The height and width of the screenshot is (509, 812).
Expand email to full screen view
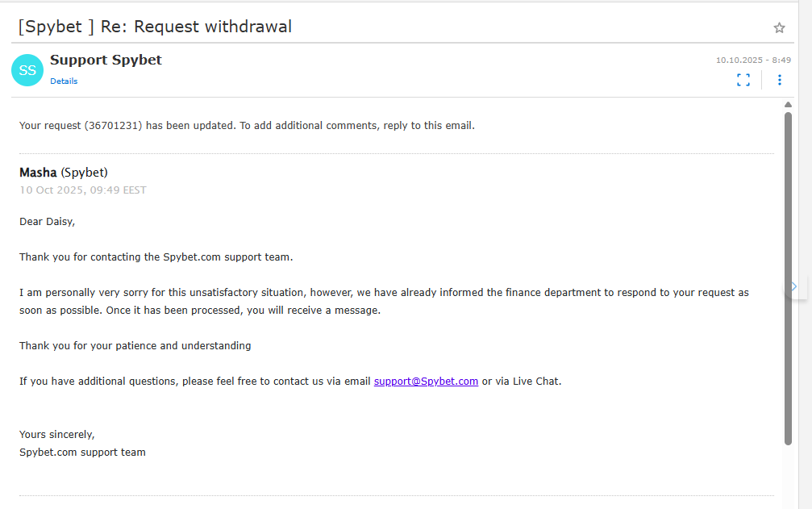click(743, 79)
